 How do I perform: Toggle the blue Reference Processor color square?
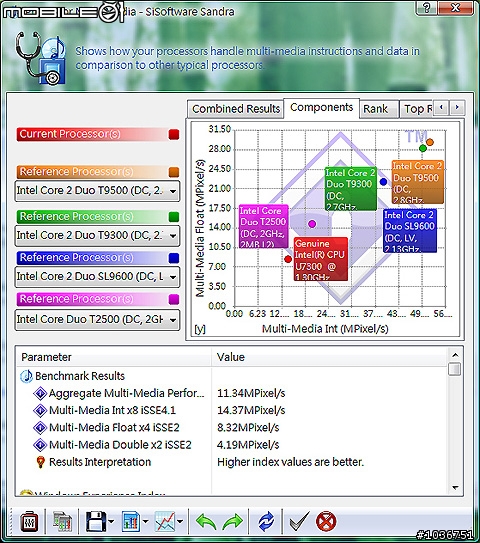point(174,258)
